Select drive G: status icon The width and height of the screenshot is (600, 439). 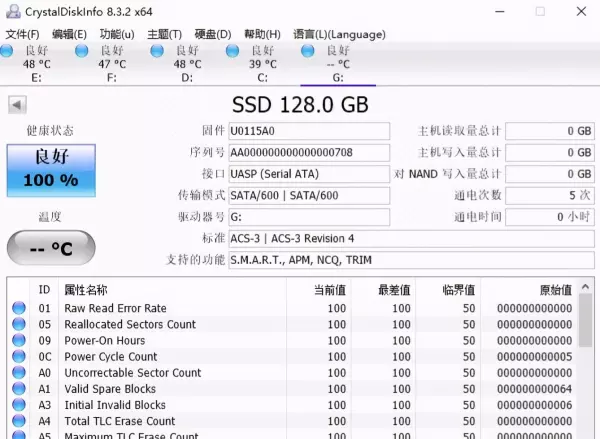coord(308,51)
